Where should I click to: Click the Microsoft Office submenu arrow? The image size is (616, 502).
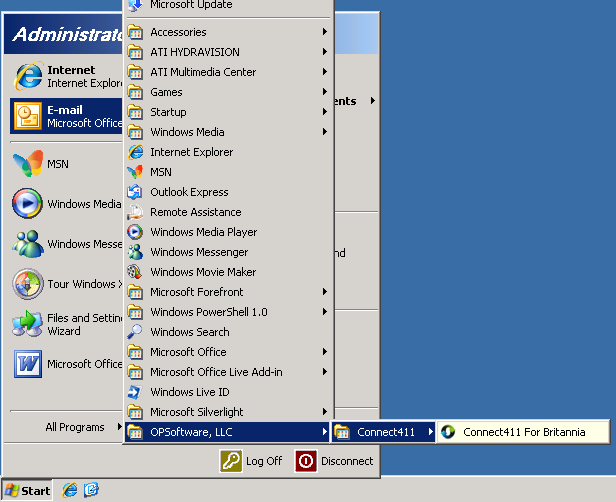click(x=325, y=352)
